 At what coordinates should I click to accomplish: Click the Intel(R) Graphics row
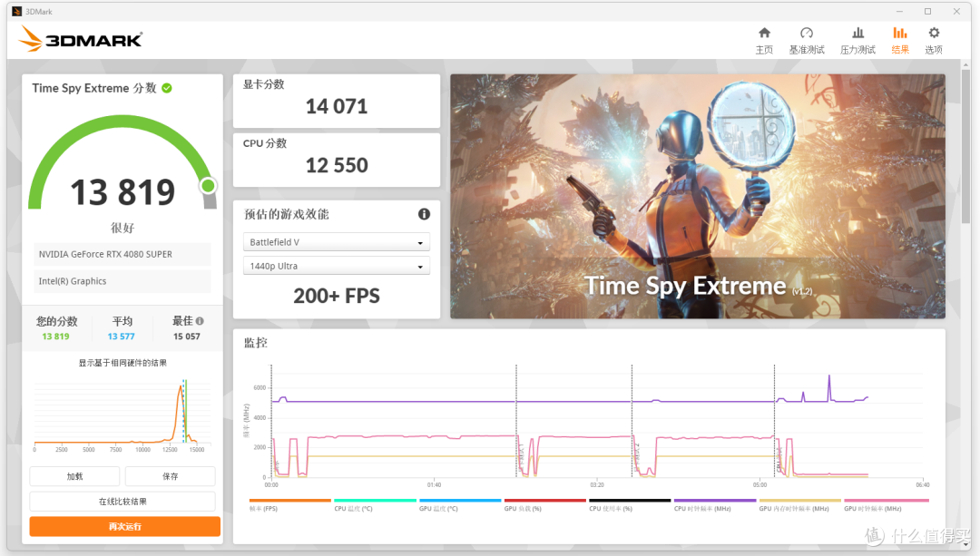click(x=122, y=281)
